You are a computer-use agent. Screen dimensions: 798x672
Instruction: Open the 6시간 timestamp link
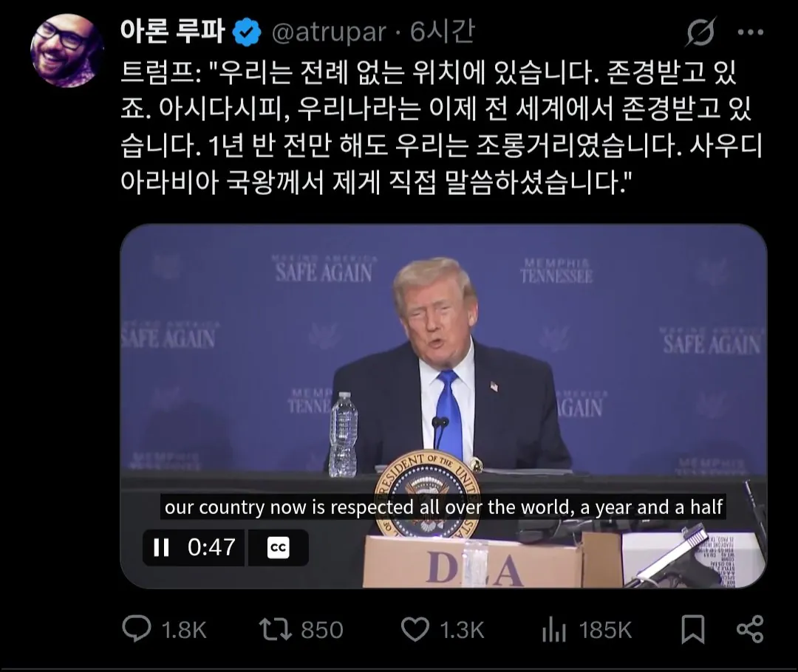[x=443, y=32]
